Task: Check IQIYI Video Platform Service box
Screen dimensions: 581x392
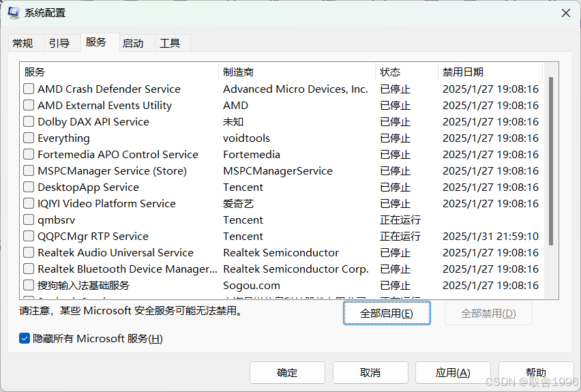Action: tap(29, 203)
